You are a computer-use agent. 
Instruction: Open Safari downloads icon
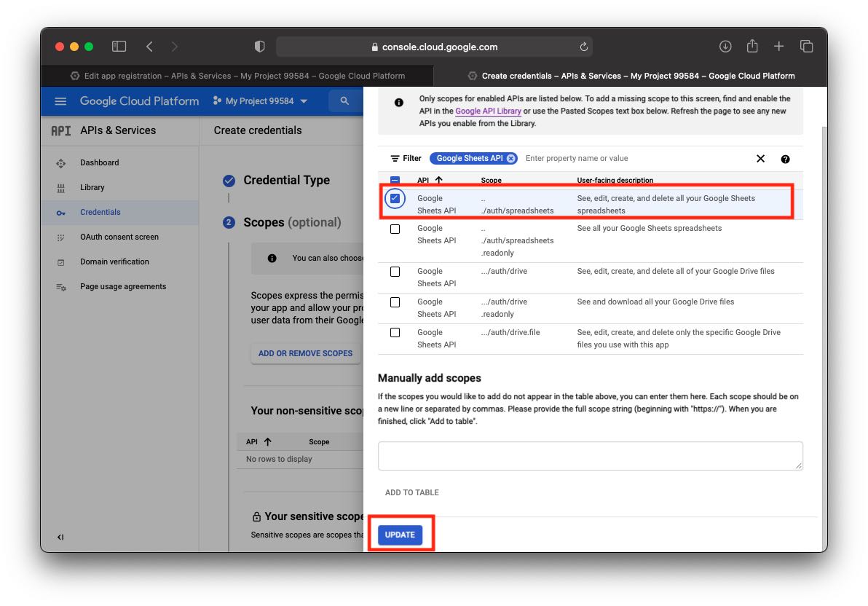click(x=725, y=47)
